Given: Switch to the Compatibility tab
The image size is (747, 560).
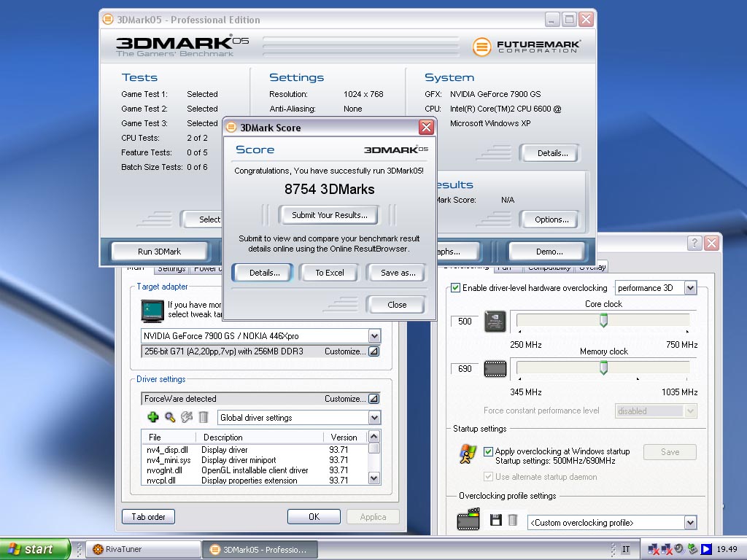Looking at the screenshot, I should [x=549, y=268].
